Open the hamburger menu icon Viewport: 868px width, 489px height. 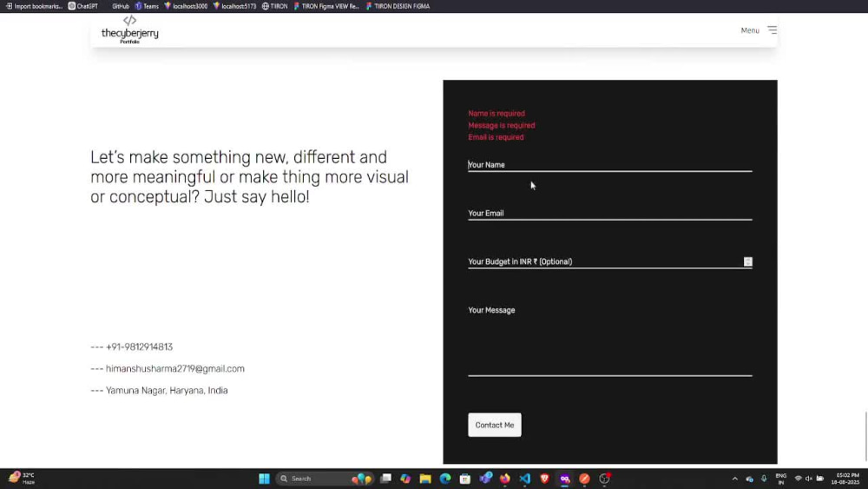(773, 30)
